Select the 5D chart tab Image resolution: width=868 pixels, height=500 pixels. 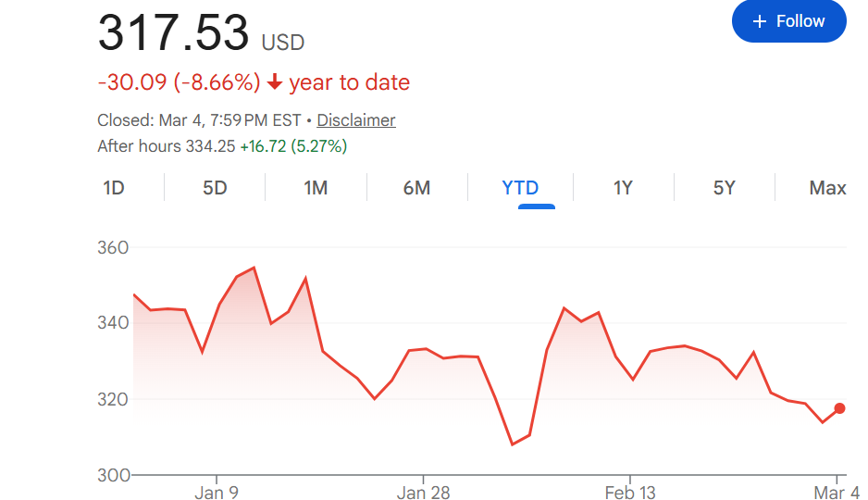pyautogui.click(x=215, y=188)
